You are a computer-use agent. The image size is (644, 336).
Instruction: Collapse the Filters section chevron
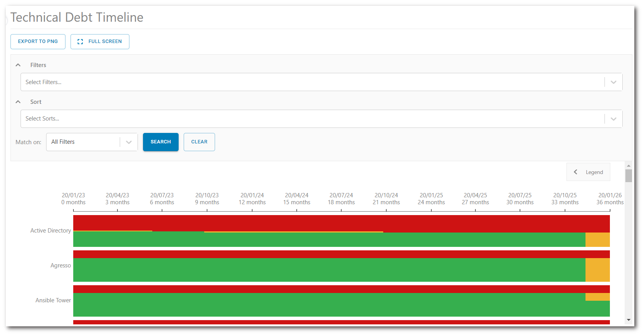(x=18, y=65)
